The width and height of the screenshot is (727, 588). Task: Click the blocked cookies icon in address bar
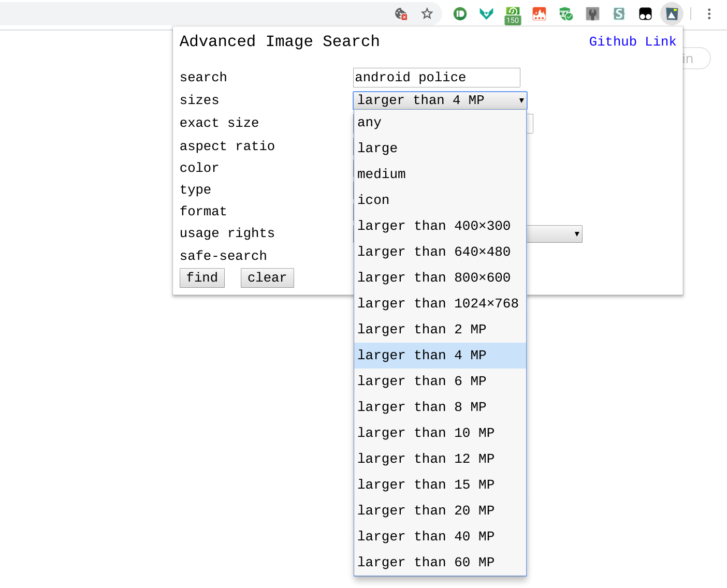[x=400, y=14]
